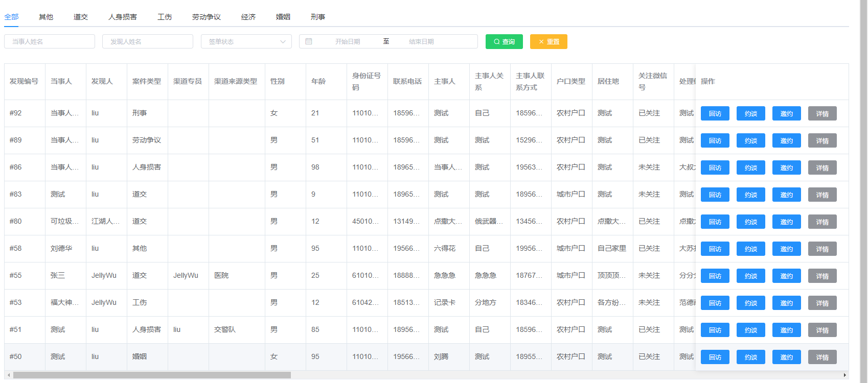Click the 发现编号 column header
Screen dimensions: 868x383
tap(24, 81)
